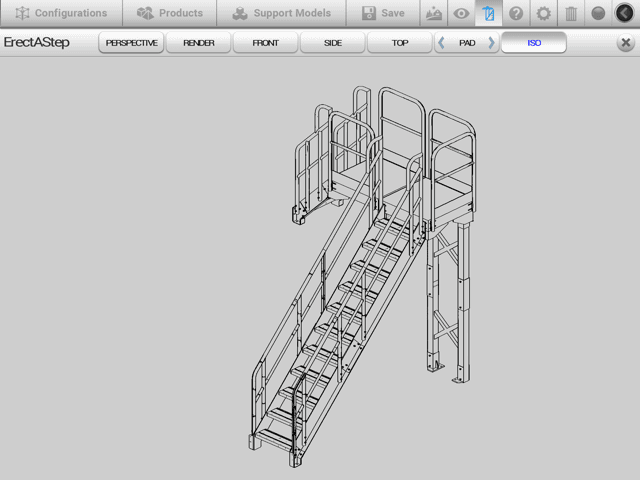Viewport: 640px width, 480px height.
Task: Select the TOP view button
Action: 400,43
